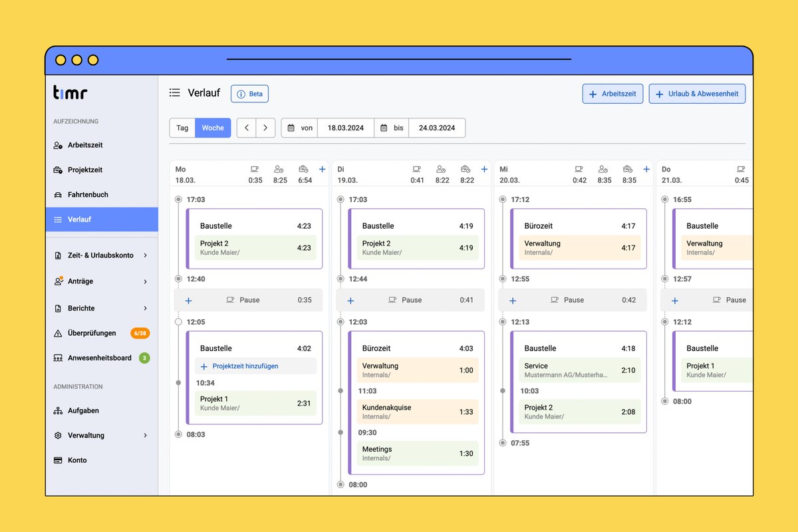Add entry with plus on Tuesday header
Image resolution: width=798 pixels, height=532 pixels.
point(484,170)
